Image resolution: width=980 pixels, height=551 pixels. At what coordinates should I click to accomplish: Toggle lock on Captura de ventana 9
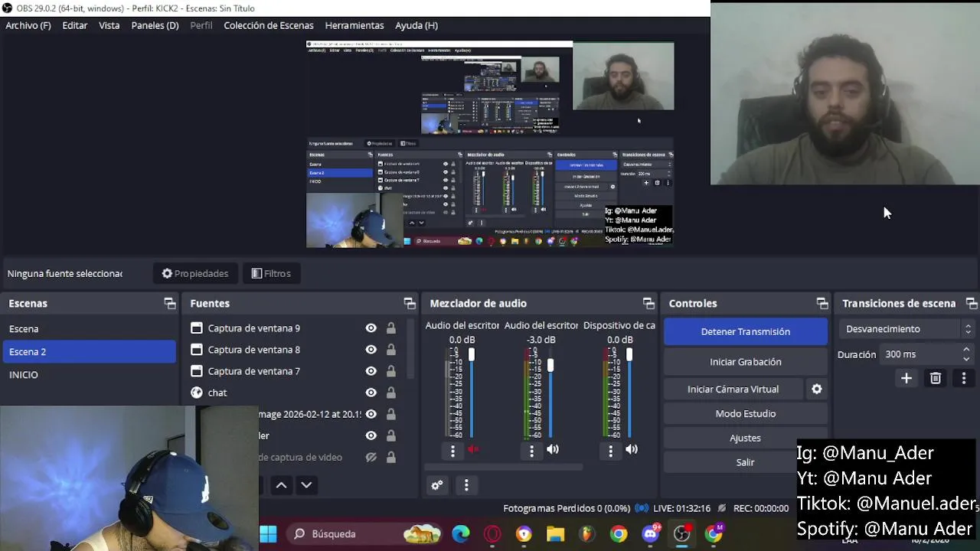(x=390, y=328)
